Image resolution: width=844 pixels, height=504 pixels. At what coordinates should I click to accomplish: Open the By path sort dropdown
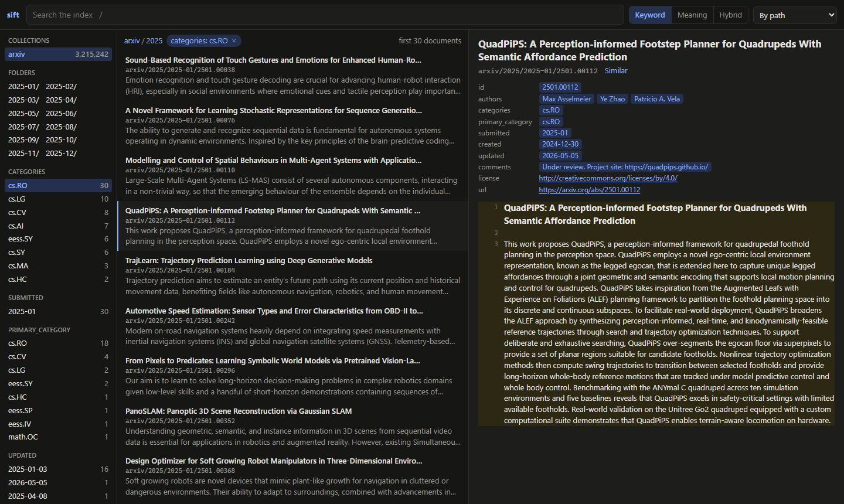[796, 15]
